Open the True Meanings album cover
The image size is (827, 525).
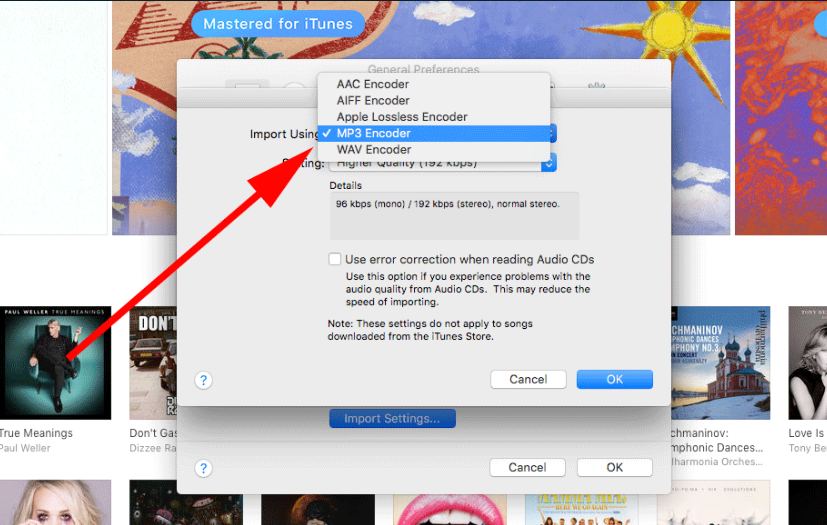click(x=55, y=363)
